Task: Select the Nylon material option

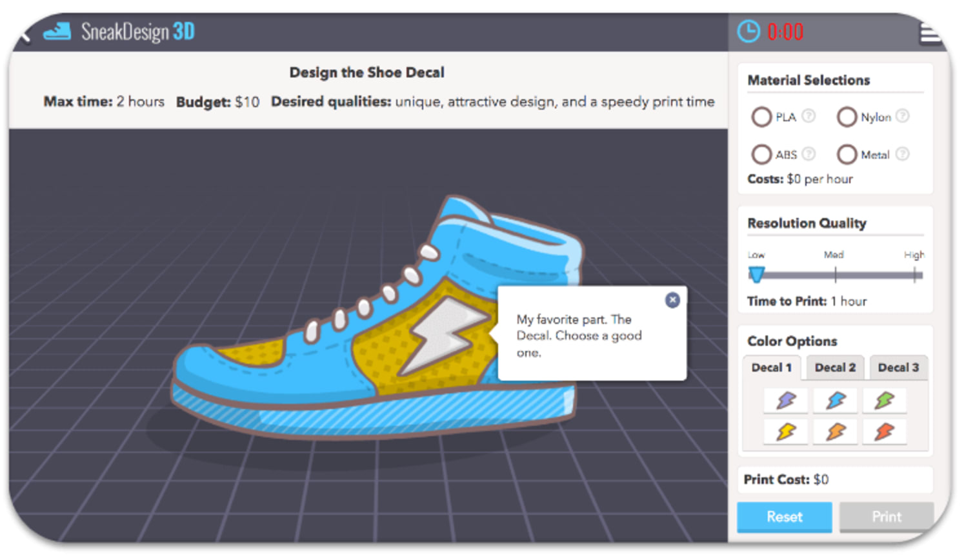Action: coord(847,117)
